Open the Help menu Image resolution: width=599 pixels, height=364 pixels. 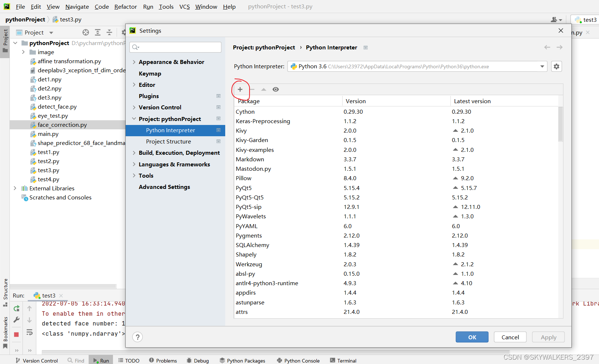point(229,7)
